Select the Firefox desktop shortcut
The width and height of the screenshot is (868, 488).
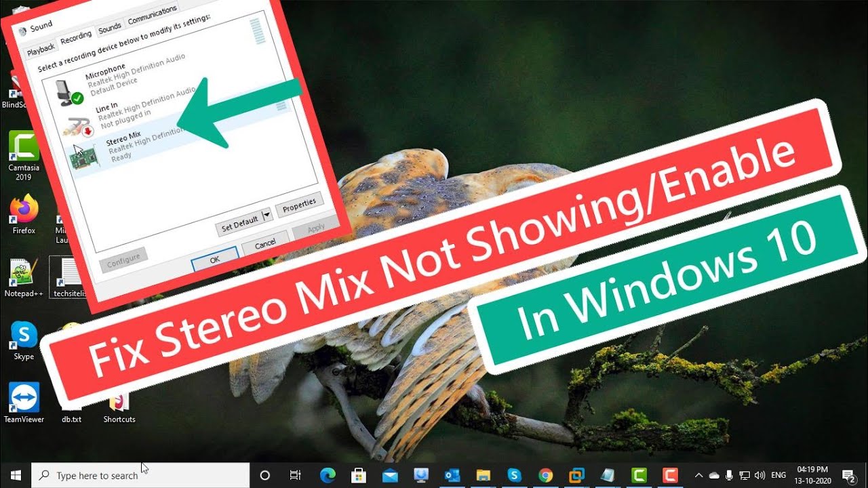point(24,215)
